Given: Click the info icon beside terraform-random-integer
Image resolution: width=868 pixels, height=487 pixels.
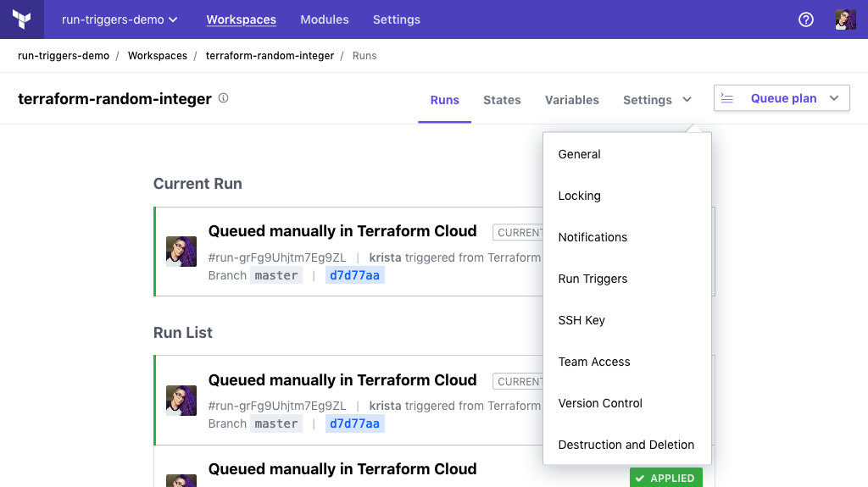Looking at the screenshot, I should tap(223, 98).
